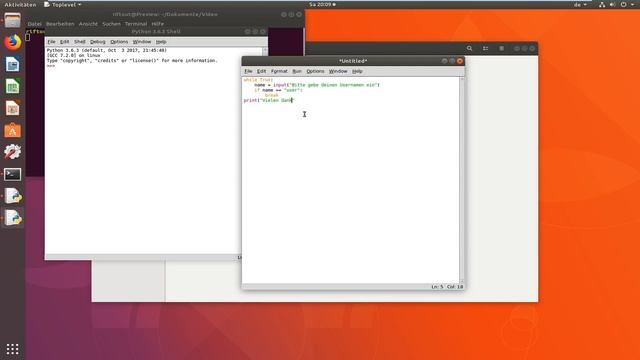
Task: Select the lower Python IDLE dock icon
Action: point(13,218)
